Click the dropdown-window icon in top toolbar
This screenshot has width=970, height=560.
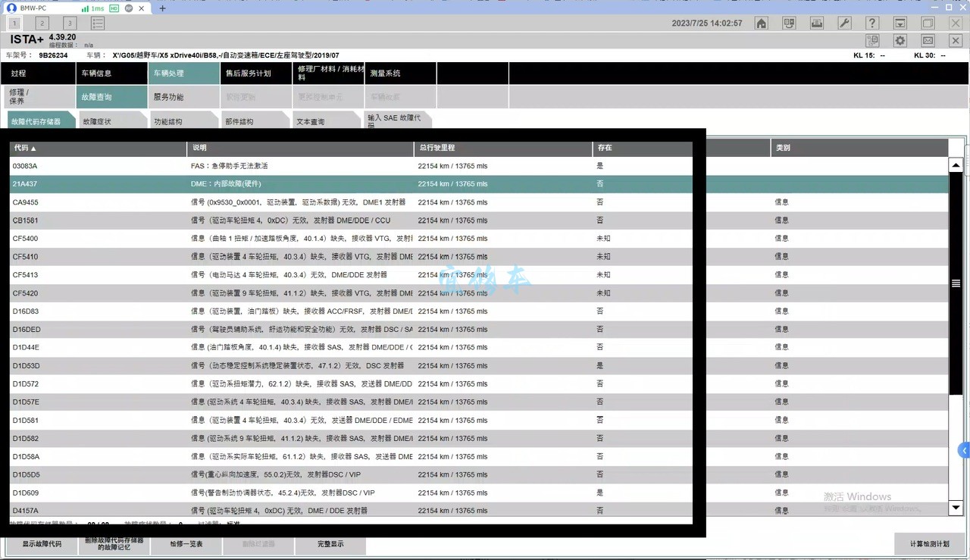pos(900,23)
